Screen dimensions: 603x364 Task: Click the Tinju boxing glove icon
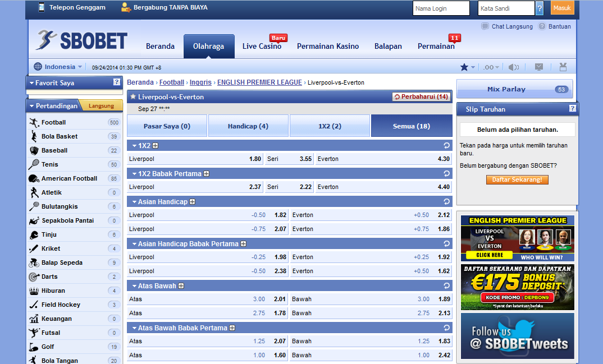[x=34, y=234]
